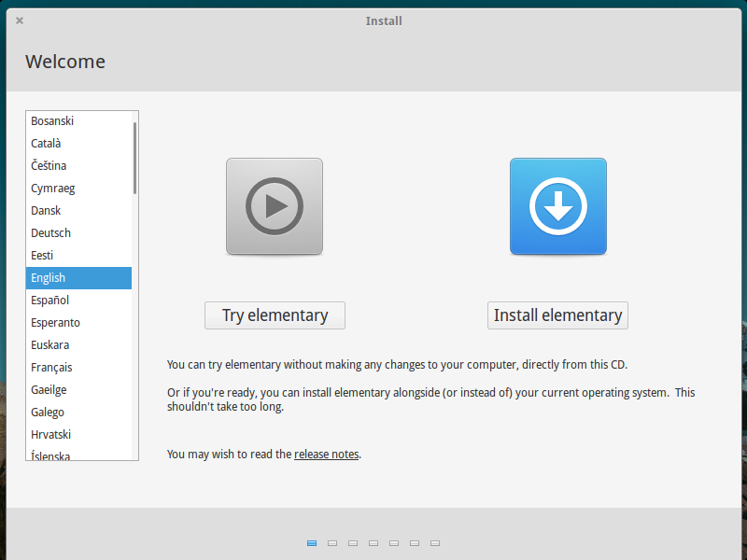
Task: Choose Euskara in the language list
Action: [x=78, y=344]
